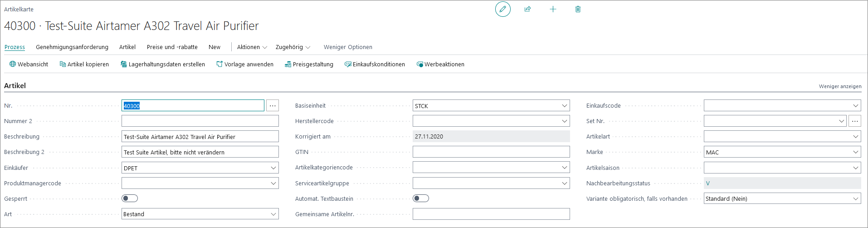Open the Art dropdown showing Bestand
The width and height of the screenshot is (868, 228).
coord(273,214)
